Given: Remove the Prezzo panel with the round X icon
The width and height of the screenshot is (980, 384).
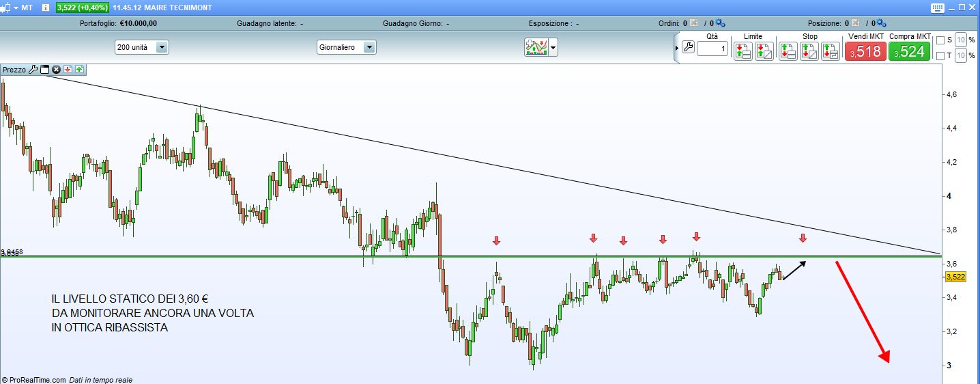Looking at the screenshot, I should tap(57, 70).
